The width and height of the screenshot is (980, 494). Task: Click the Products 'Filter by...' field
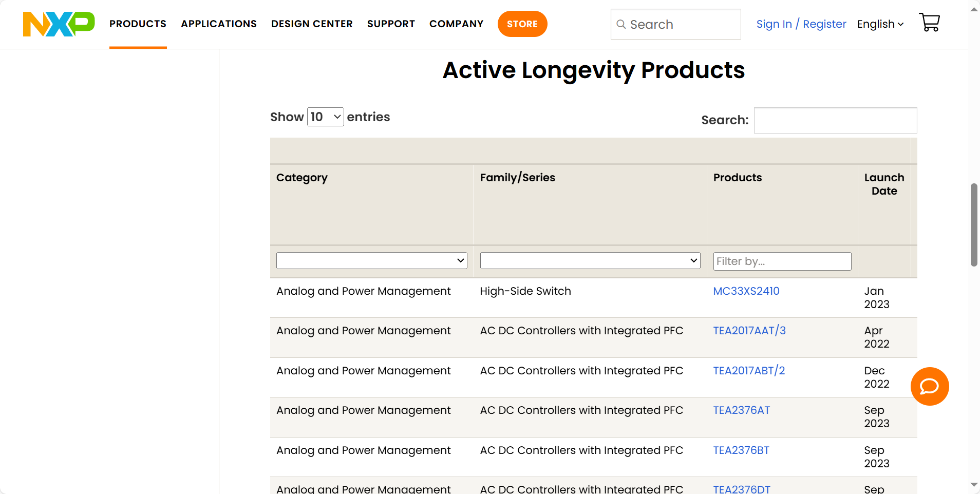[x=782, y=261]
